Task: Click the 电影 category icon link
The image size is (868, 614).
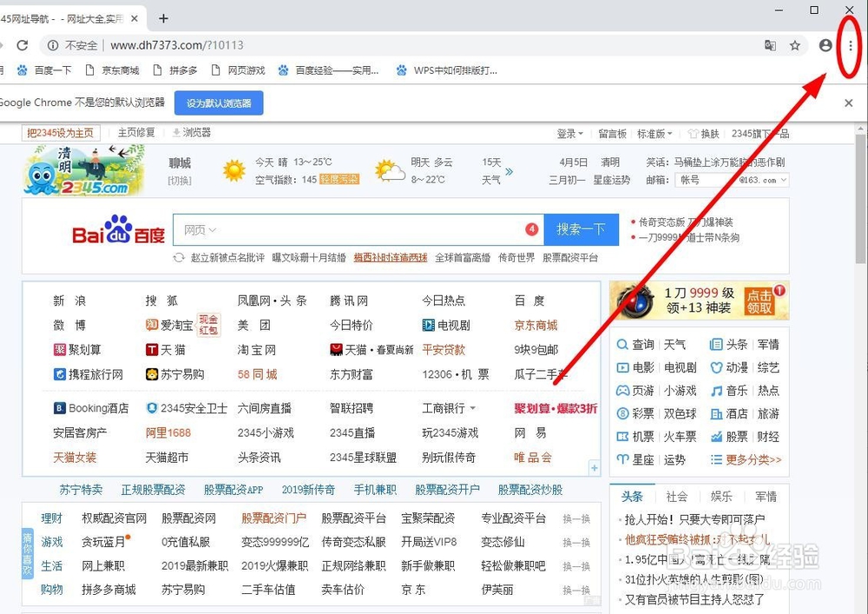Action: [x=635, y=367]
